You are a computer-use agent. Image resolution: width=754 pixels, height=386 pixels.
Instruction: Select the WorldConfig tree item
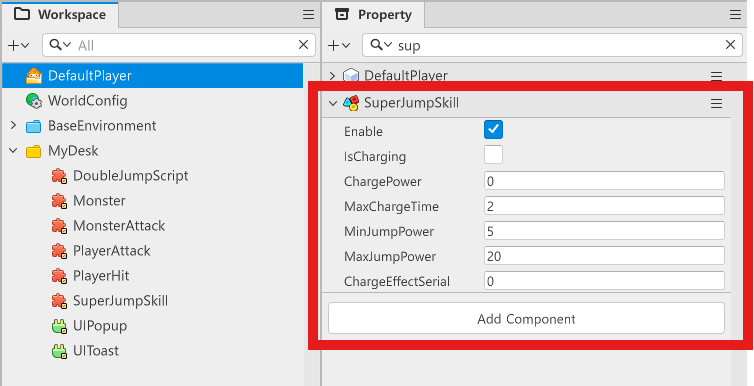pos(153,101)
